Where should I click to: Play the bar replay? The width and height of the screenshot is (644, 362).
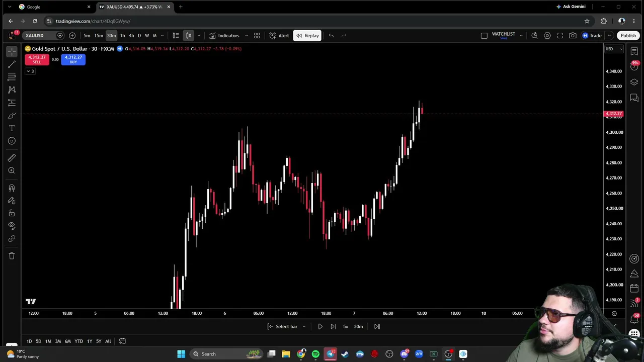pyautogui.click(x=320, y=327)
